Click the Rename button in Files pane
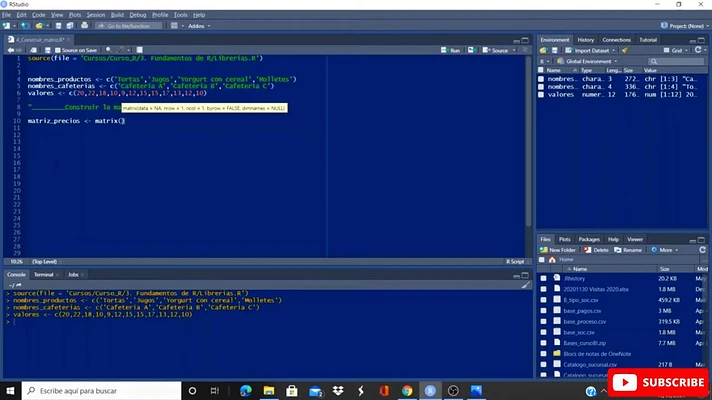Screen dimensions: 712x400 click(628, 250)
